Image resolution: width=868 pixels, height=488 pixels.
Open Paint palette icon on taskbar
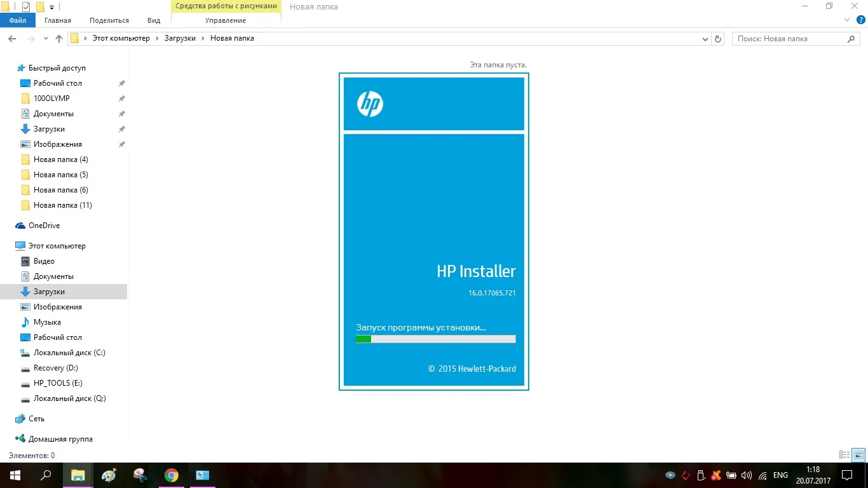109,475
